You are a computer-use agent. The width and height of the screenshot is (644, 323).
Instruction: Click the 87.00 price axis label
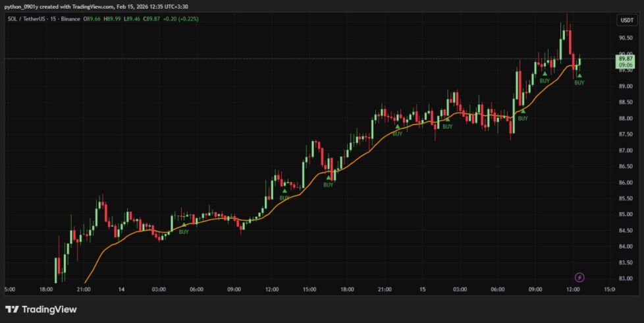coord(626,150)
